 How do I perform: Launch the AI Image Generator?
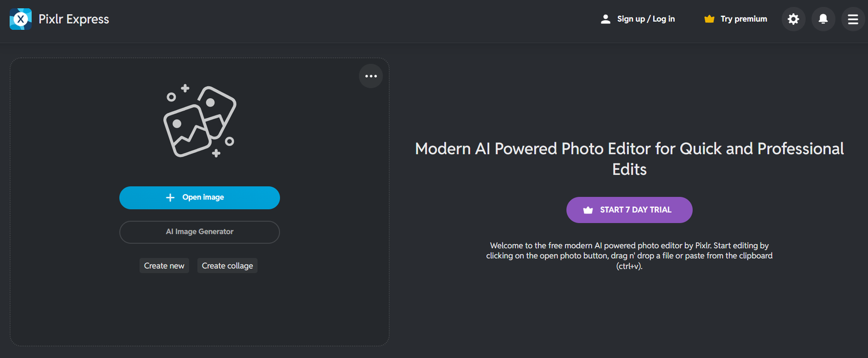(200, 232)
